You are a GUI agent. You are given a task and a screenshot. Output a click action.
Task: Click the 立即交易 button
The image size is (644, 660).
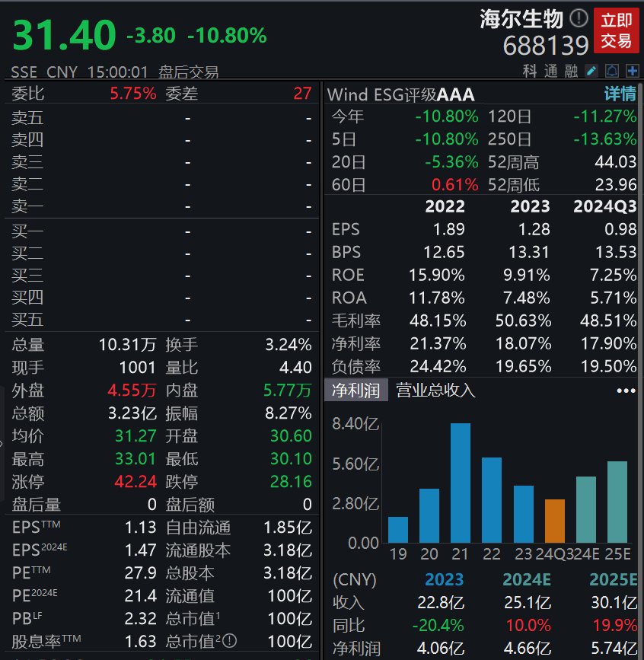[617, 30]
